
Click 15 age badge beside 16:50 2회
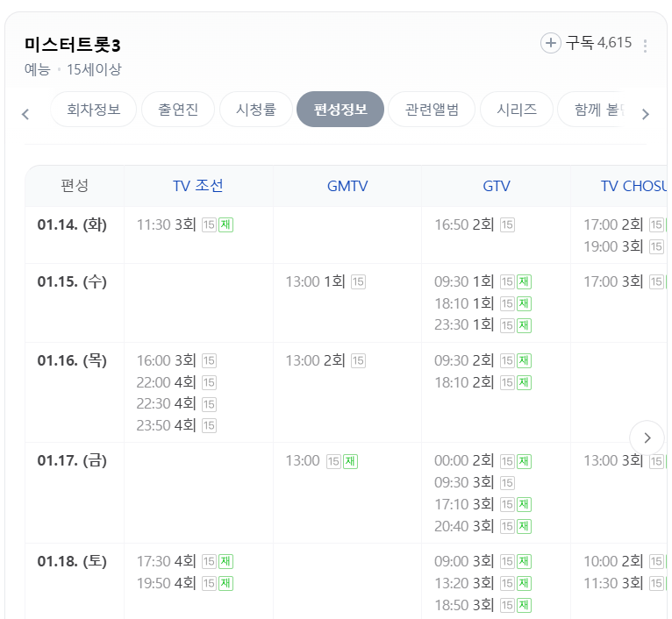coord(507,224)
